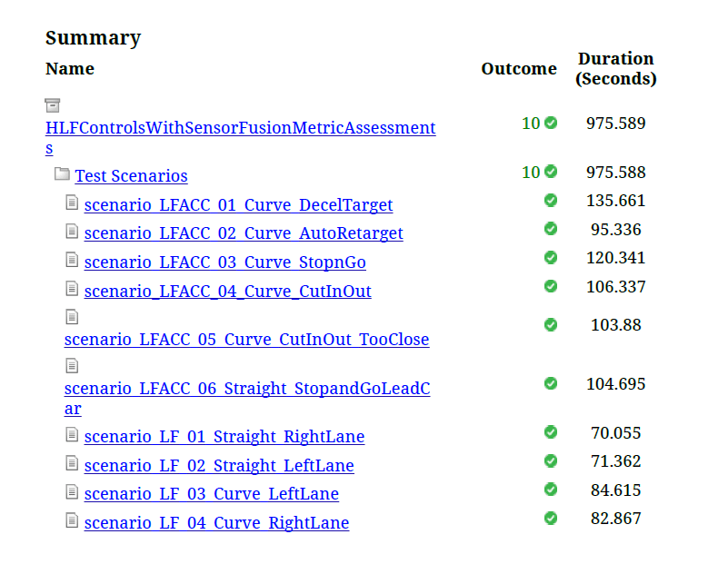Click the passed checkmark for LFACC_02_Curve_AutoRetarget
The width and height of the screenshot is (728, 564).
tap(551, 229)
